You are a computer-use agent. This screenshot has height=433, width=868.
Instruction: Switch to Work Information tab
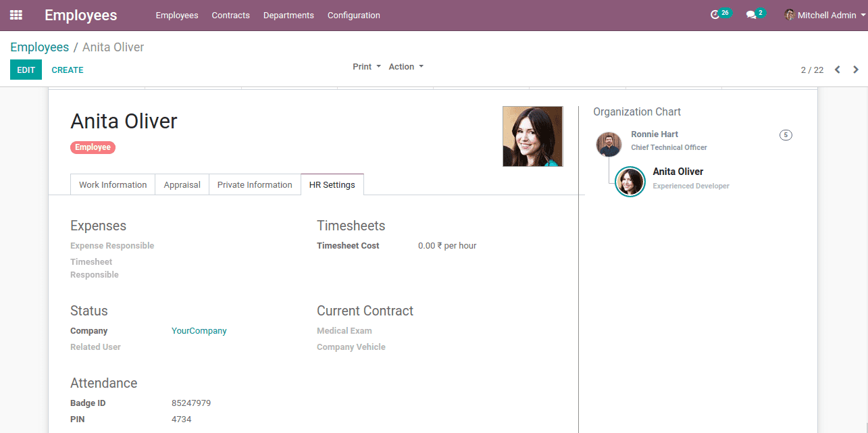pyautogui.click(x=113, y=185)
